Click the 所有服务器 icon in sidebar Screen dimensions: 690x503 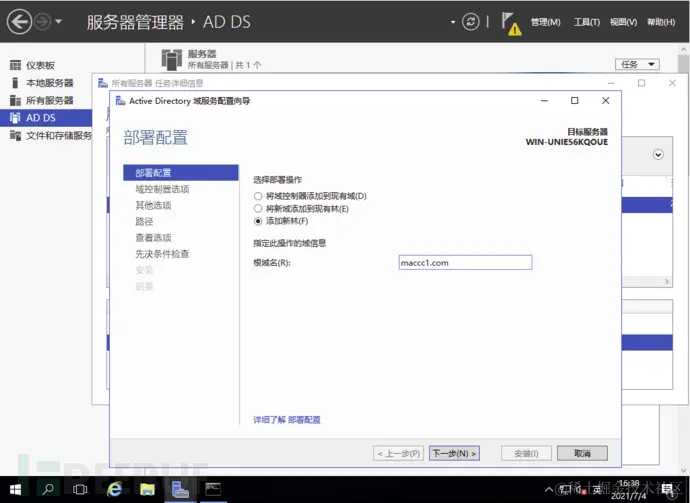[15, 100]
